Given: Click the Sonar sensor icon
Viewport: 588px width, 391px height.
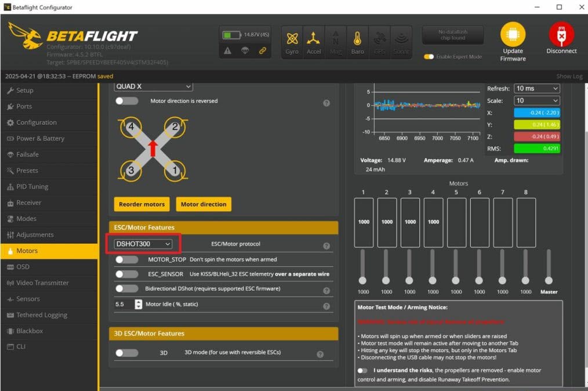Looking at the screenshot, I should [401, 39].
